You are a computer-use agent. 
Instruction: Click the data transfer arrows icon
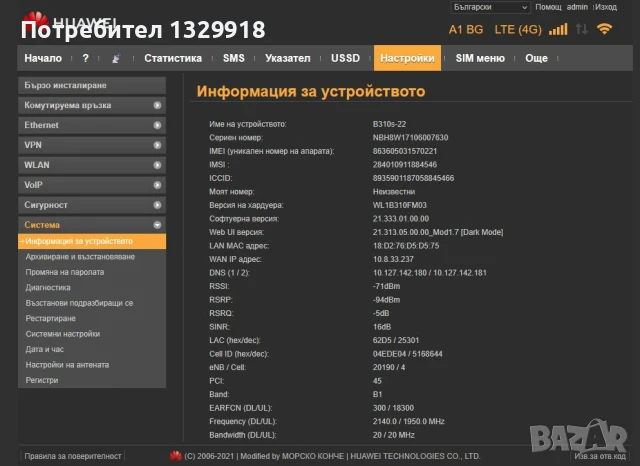(582, 29)
